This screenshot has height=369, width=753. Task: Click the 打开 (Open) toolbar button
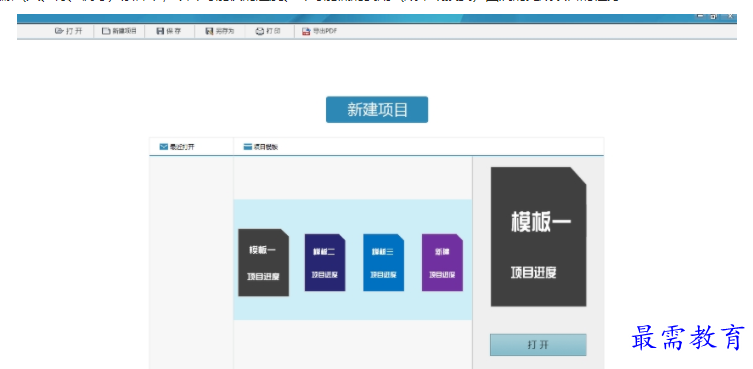(x=69, y=31)
